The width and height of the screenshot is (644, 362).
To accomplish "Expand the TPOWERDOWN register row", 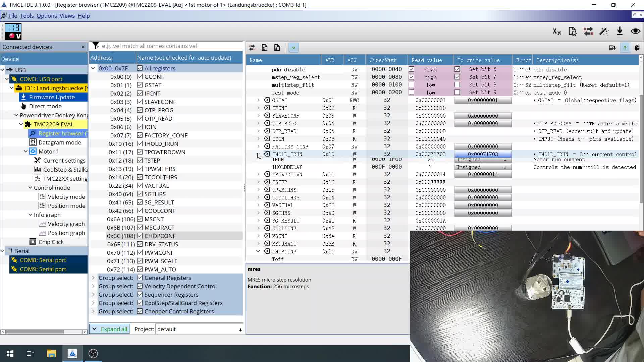I will [258, 174].
